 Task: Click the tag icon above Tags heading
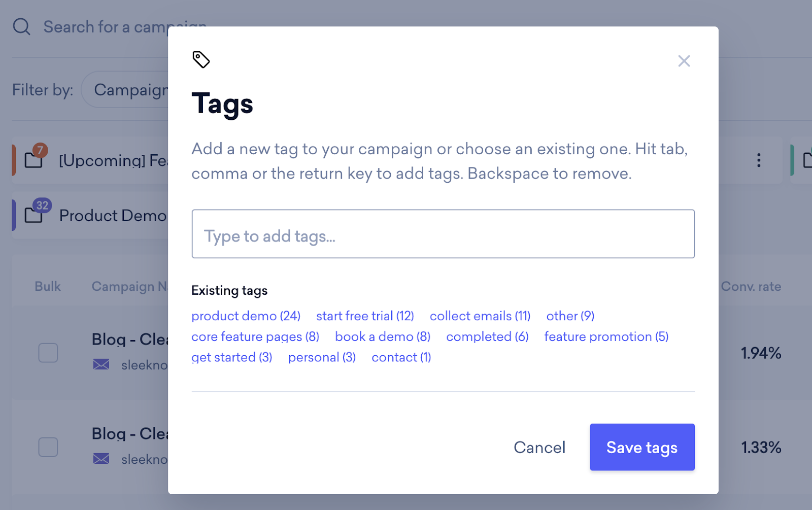(201, 59)
